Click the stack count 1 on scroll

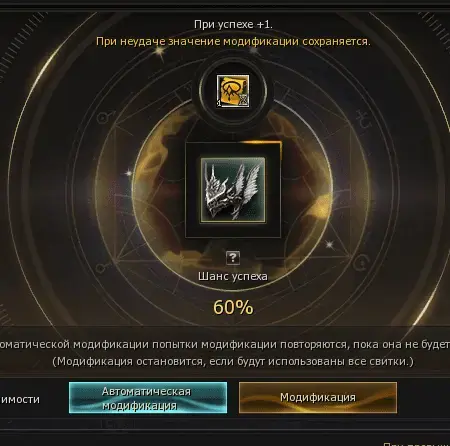pyautogui.click(x=219, y=103)
